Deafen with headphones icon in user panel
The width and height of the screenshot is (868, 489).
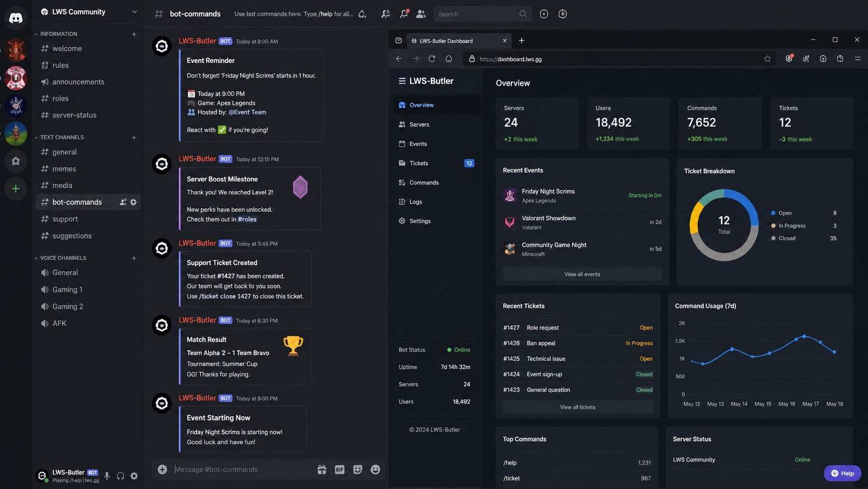click(120, 475)
